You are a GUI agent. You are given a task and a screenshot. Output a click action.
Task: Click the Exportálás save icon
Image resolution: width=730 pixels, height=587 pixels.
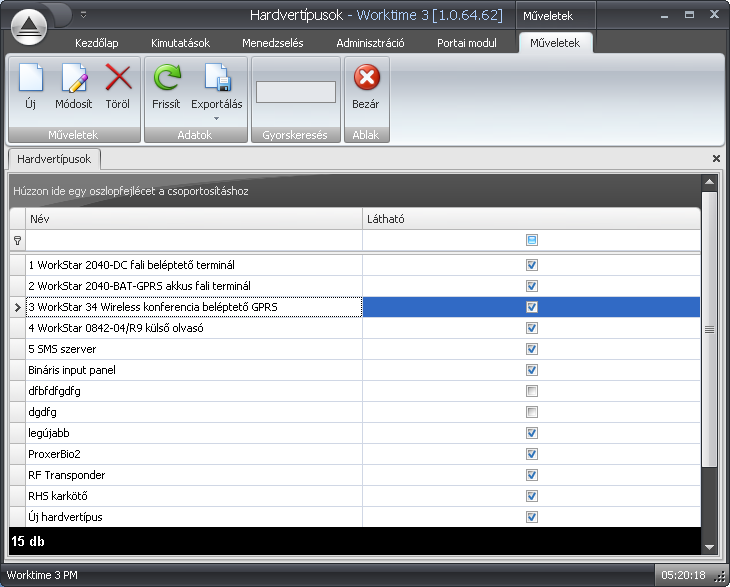pos(217,78)
